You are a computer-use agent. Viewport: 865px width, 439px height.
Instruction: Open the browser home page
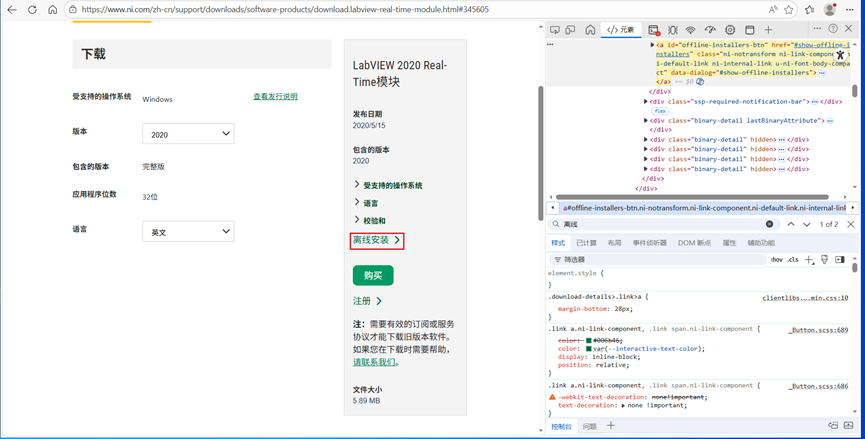coord(52,9)
